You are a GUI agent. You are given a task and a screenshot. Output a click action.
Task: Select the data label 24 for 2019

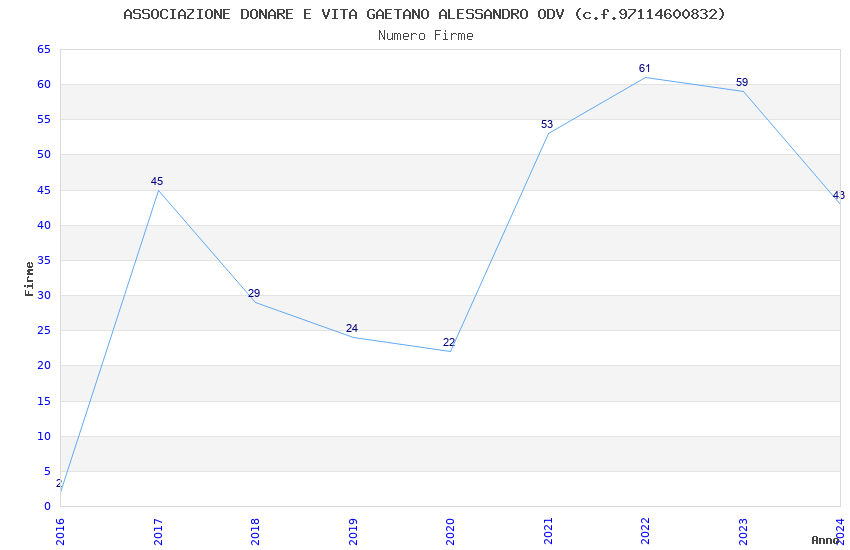tap(352, 328)
